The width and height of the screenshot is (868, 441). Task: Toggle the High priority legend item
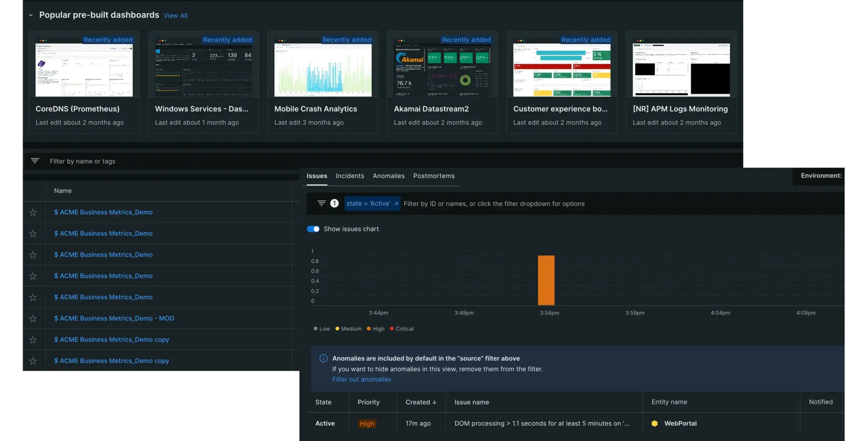click(376, 329)
